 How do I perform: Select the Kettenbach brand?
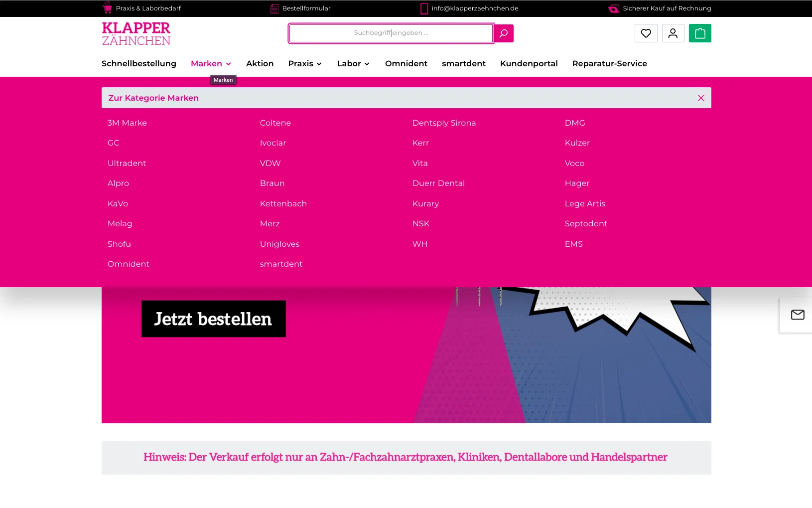(x=283, y=203)
